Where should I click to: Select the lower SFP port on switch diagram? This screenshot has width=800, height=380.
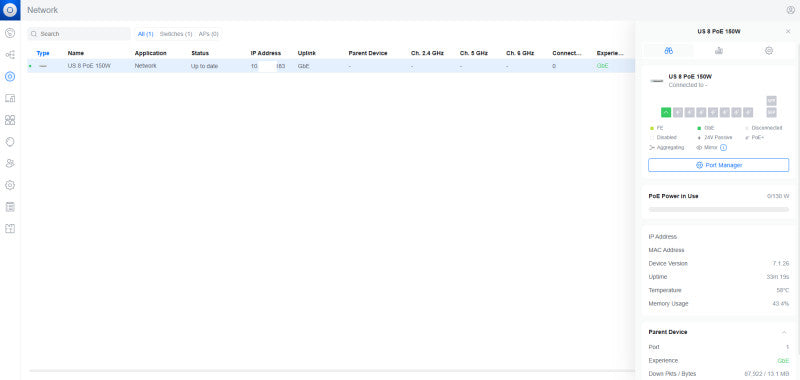tap(771, 112)
